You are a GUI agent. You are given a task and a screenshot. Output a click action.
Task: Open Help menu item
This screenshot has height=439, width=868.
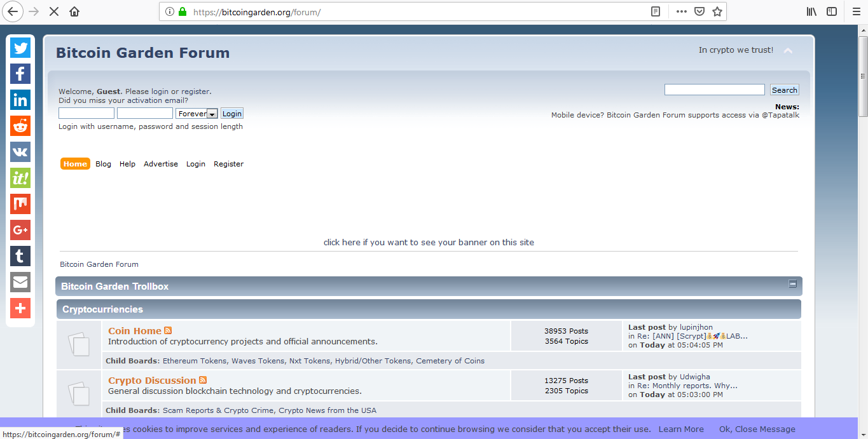[127, 164]
